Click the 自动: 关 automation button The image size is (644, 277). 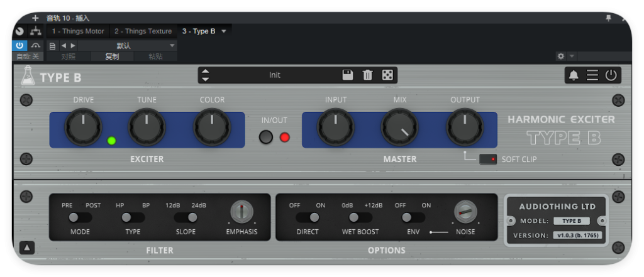pyautogui.click(x=28, y=57)
